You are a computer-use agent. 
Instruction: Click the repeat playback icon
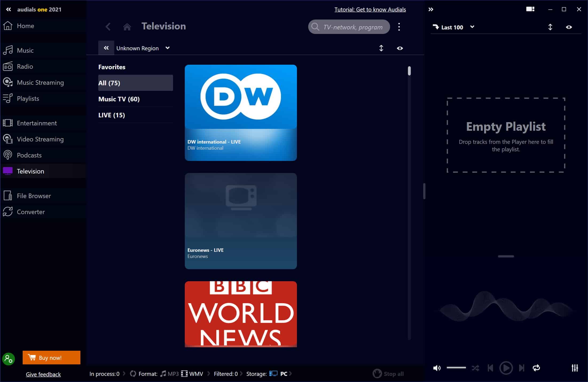tap(536, 368)
